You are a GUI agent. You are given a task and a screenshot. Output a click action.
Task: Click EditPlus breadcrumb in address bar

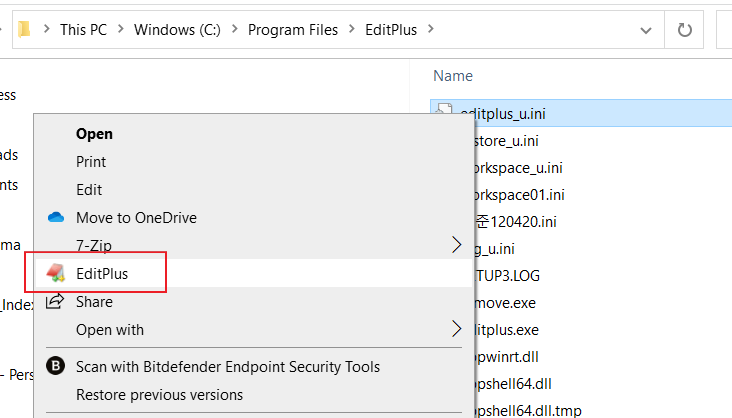tap(391, 30)
